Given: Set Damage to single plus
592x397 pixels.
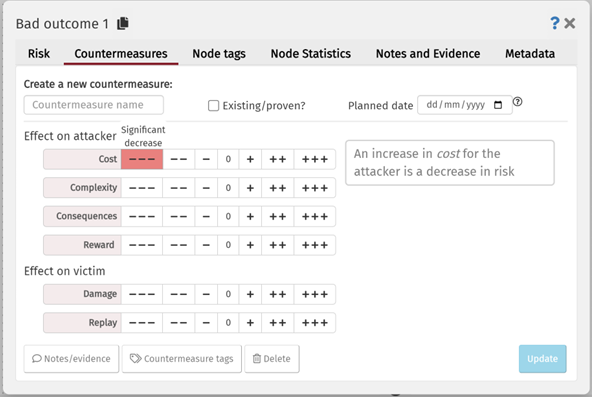Looking at the screenshot, I should click(x=250, y=294).
